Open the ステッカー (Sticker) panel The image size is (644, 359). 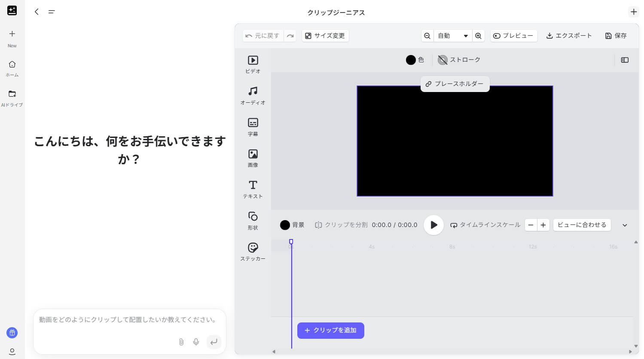click(253, 252)
